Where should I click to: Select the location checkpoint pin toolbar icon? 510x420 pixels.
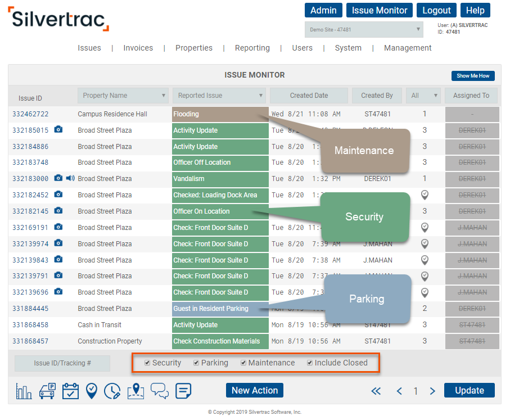pos(92,391)
